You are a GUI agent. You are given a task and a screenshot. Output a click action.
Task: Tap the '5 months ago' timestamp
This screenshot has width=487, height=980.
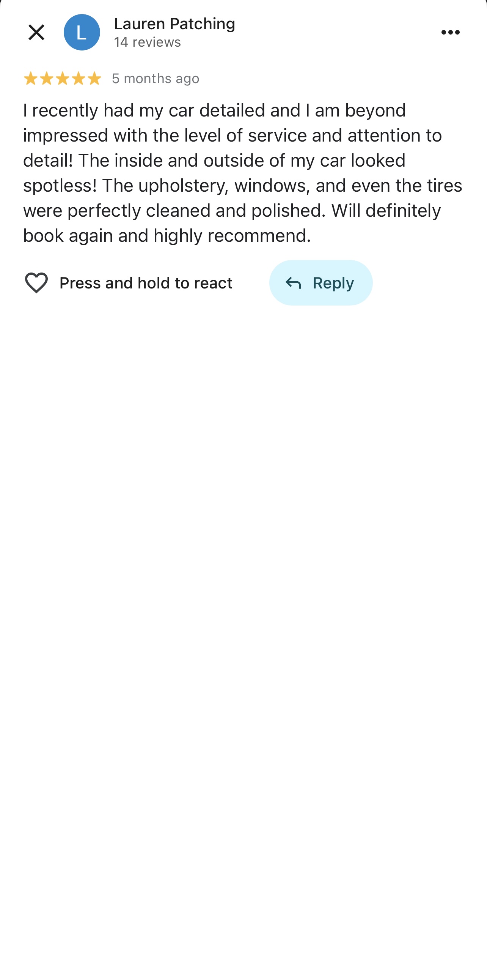coord(156,78)
